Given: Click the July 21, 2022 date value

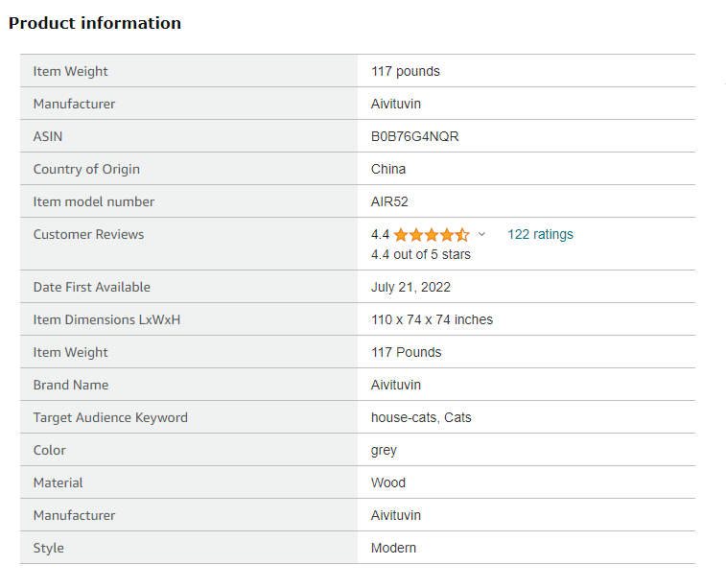Looking at the screenshot, I should pyautogui.click(x=410, y=287).
